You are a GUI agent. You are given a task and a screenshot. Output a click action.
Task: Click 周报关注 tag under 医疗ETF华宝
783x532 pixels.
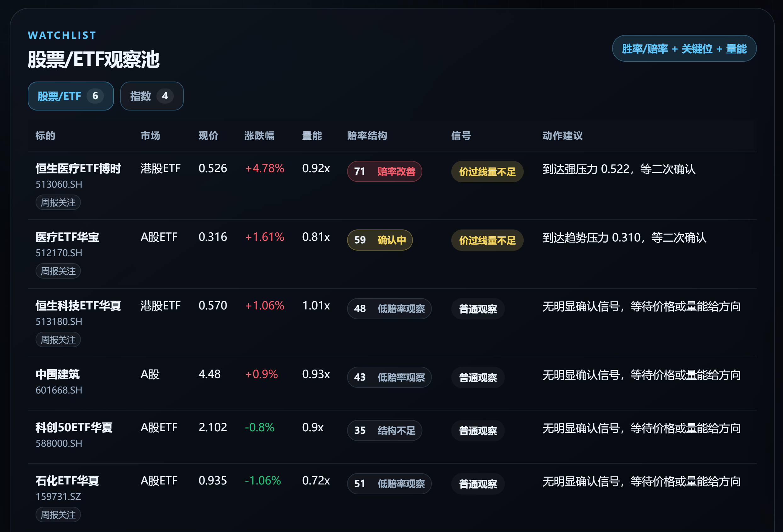(x=58, y=271)
